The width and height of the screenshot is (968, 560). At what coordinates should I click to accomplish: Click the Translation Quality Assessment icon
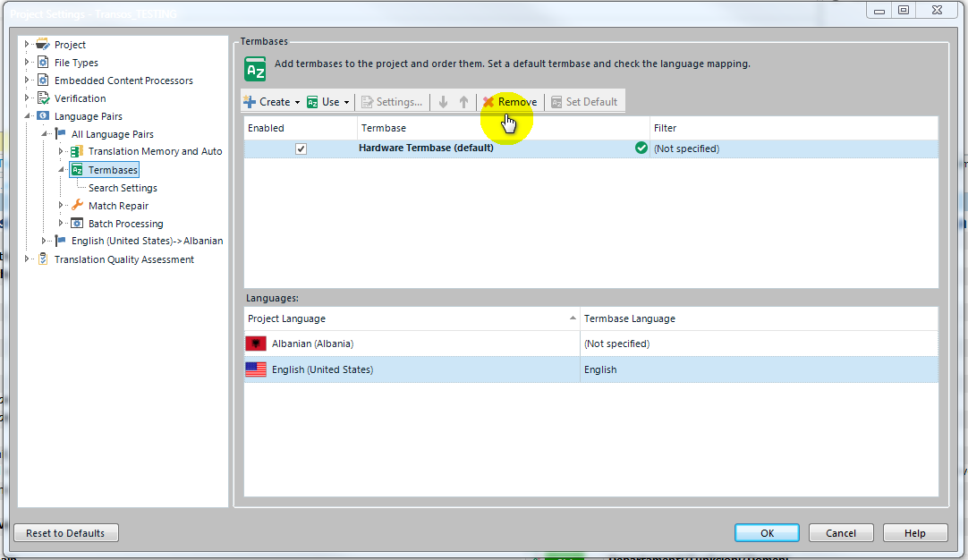43,259
